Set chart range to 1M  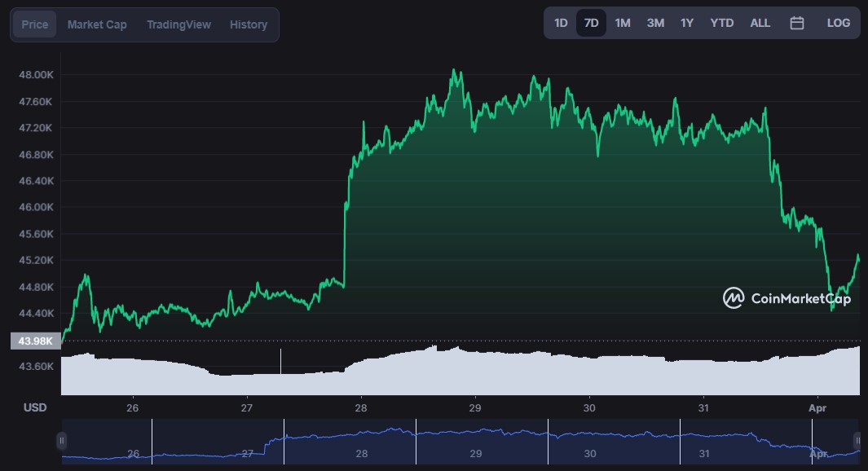623,24
